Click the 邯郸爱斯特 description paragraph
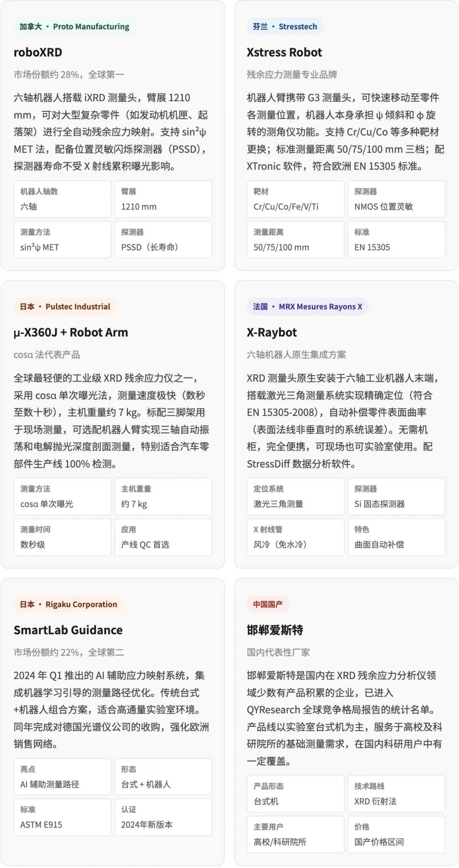The width and height of the screenshot is (459, 868). 346,718
